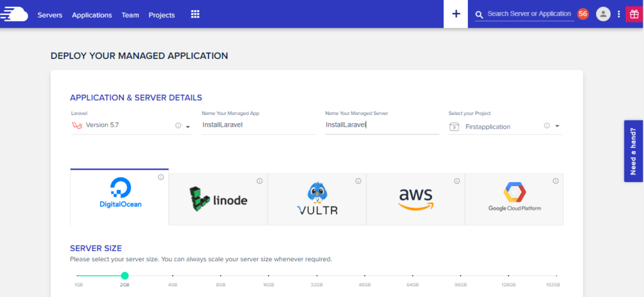Open the Servers menu

tap(50, 15)
